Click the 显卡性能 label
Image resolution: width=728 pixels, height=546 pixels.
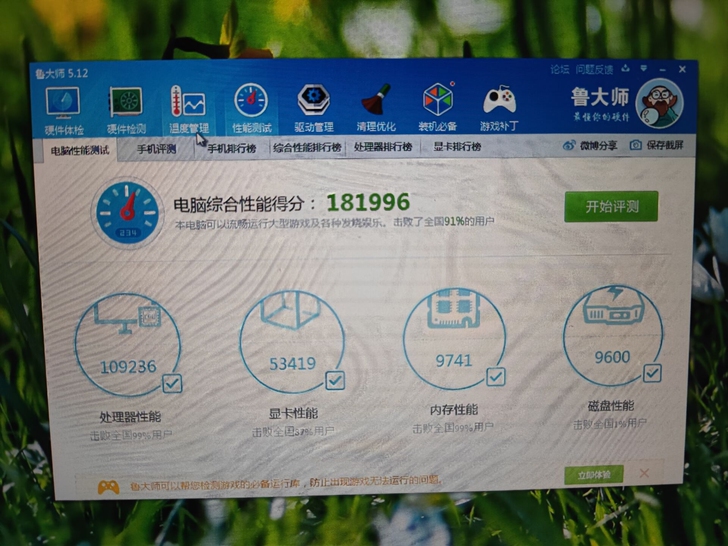[293, 413]
